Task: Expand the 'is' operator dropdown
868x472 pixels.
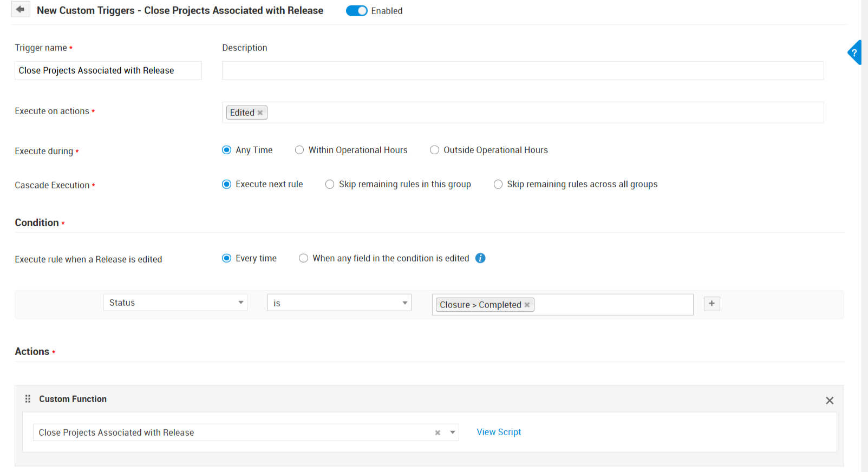Action: pyautogui.click(x=339, y=303)
